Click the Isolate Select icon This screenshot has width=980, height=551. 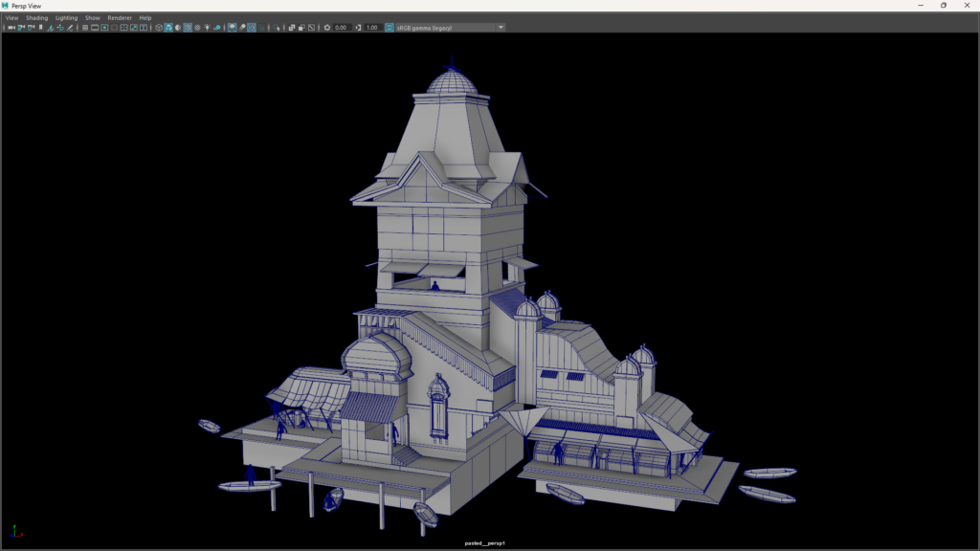pyautogui.click(x=277, y=28)
